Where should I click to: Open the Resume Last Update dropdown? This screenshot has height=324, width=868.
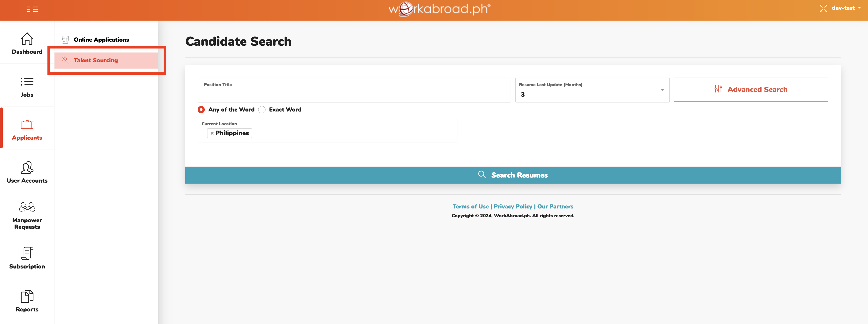click(662, 90)
